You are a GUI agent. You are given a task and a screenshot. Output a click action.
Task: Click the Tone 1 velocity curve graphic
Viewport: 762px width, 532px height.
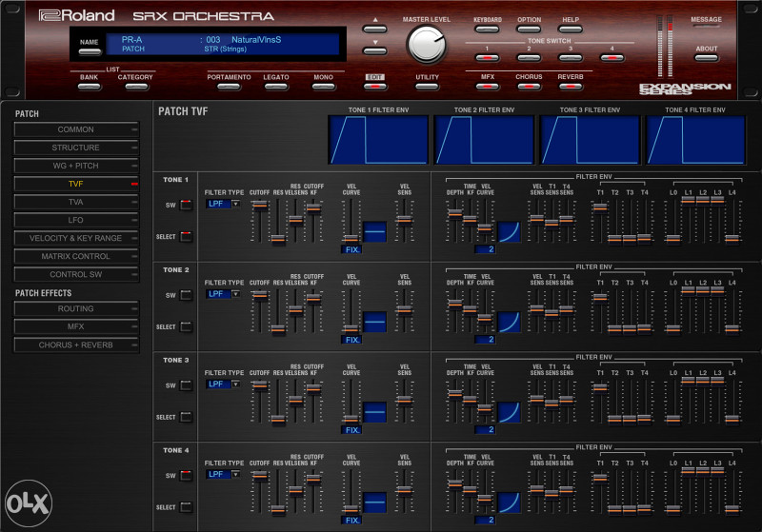[374, 231]
